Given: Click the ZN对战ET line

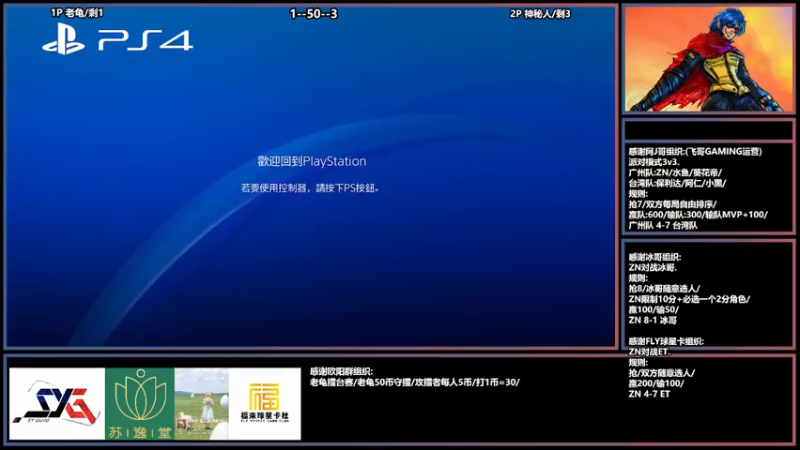Looking at the screenshot, I should 649,352.
